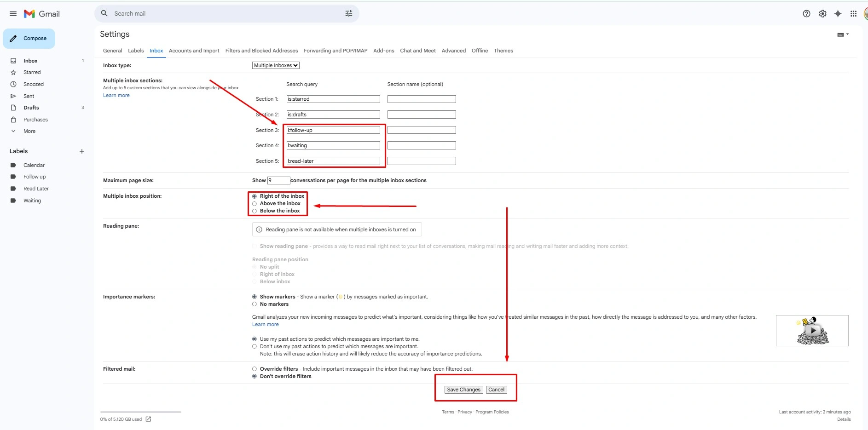Select Below the inbox position
Image resolution: width=868 pixels, height=430 pixels.
(x=255, y=211)
